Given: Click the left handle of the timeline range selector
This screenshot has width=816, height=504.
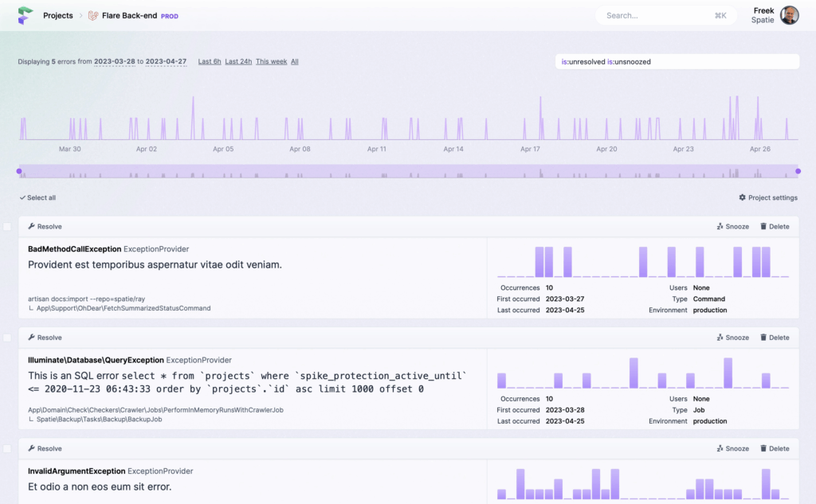Looking at the screenshot, I should tap(18, 170).
